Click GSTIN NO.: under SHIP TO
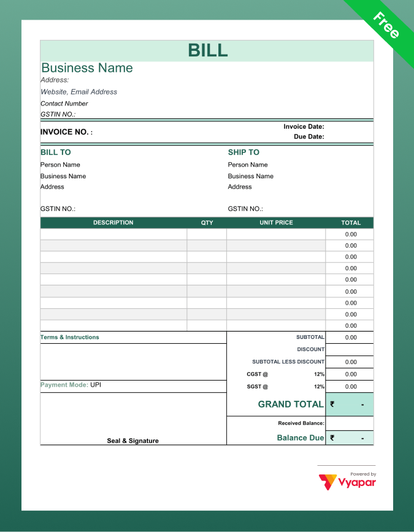 pyautogui.click(x=245, y=208)
